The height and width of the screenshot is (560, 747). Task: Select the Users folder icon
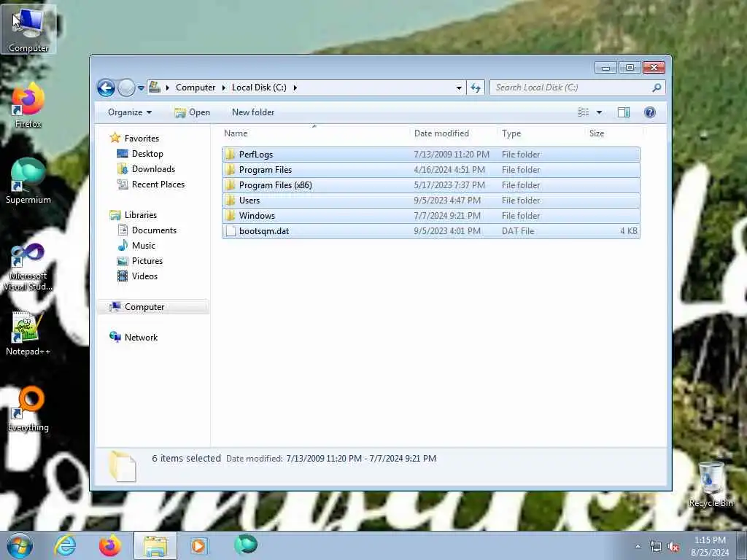231,200
